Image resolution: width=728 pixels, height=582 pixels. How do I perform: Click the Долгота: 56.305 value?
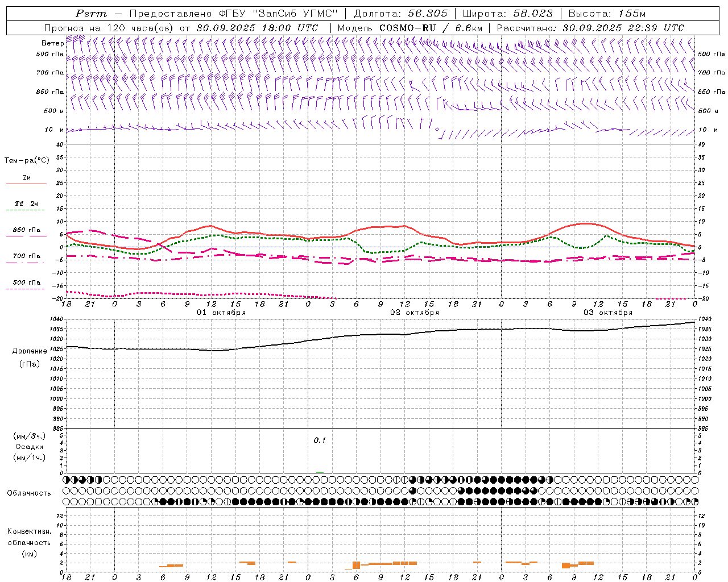[x=400, y=14]
